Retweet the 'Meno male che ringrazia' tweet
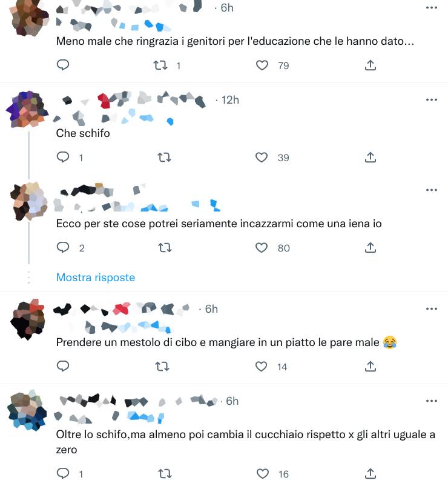This screenshot has height=483, width=448. 160,65
